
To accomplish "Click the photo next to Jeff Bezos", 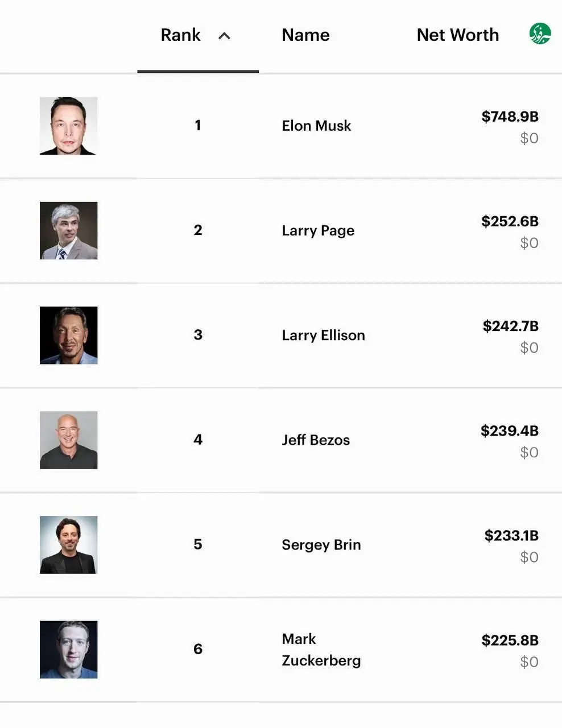I will coord(69,440).
